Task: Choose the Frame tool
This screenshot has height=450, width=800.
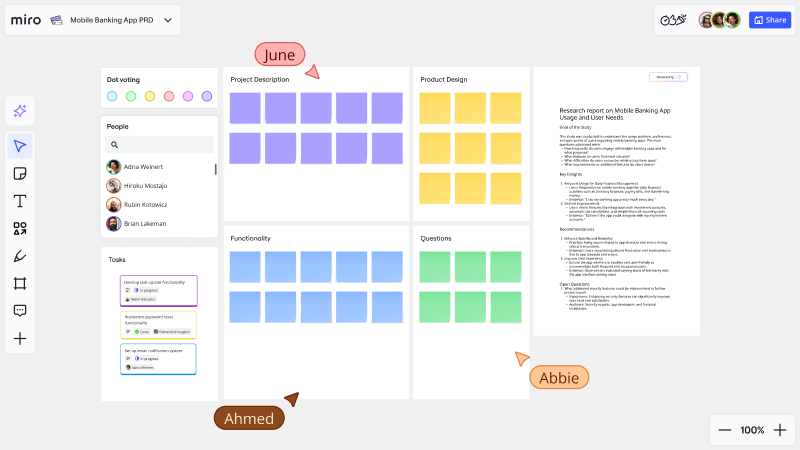Action: tap(20, 283)
